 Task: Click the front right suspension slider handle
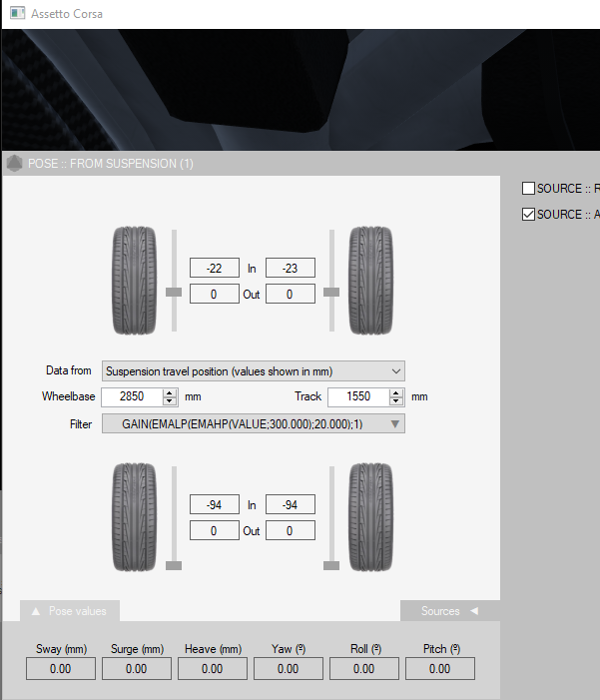(x=331, y=292)
